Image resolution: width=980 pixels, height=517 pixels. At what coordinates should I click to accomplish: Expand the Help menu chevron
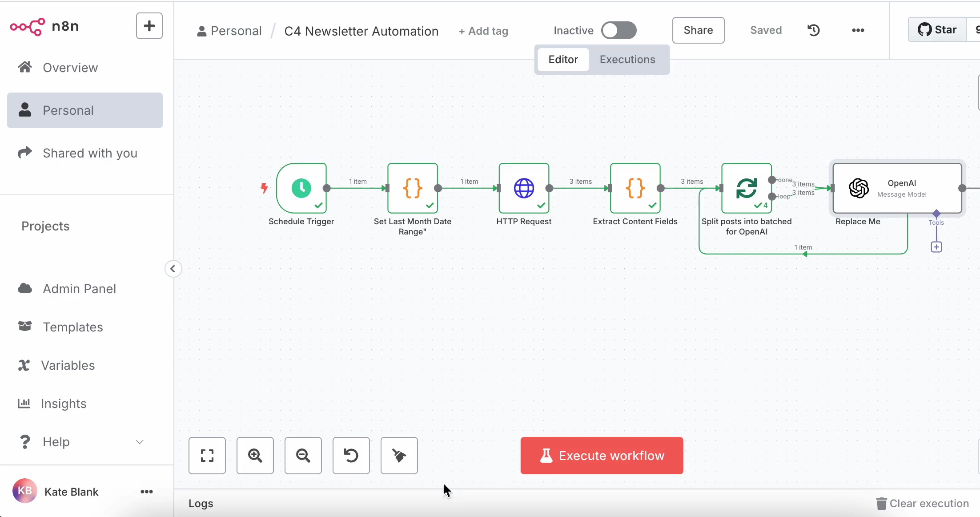point(140,442)
